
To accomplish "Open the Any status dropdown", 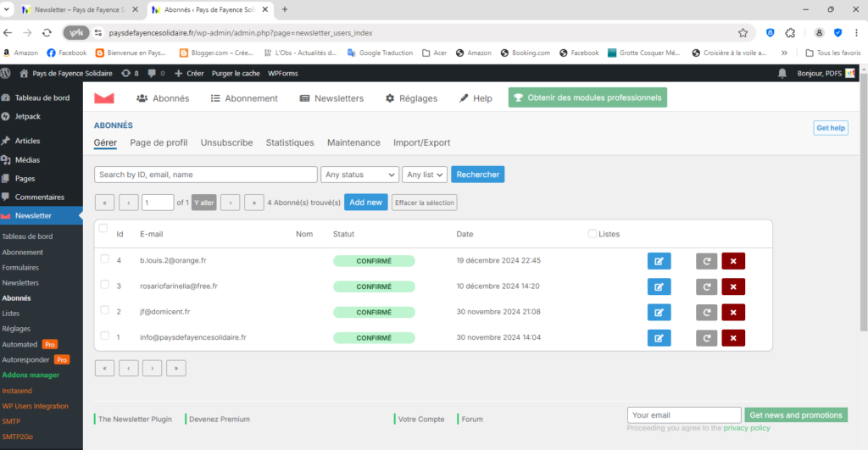I will [x=359, y=175].
